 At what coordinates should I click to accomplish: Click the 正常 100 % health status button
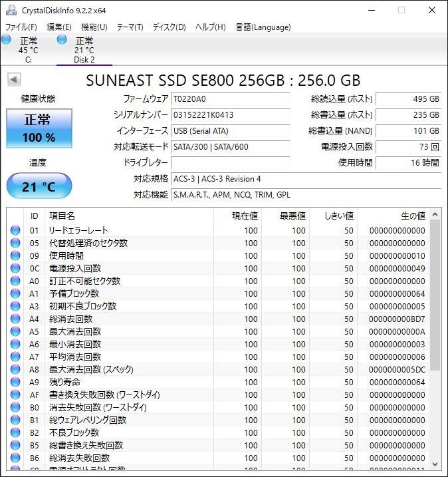pyautogui.click(x=39, y=128)
